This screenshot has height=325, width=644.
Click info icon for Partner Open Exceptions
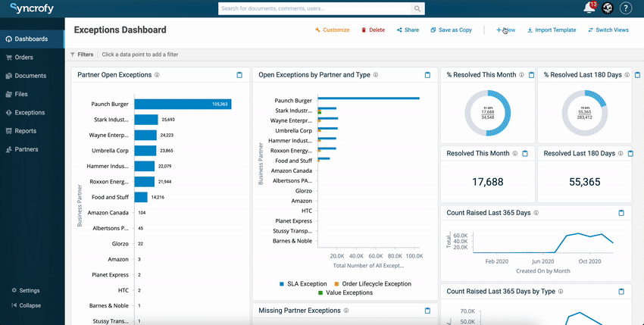click(x=157, y=75)
